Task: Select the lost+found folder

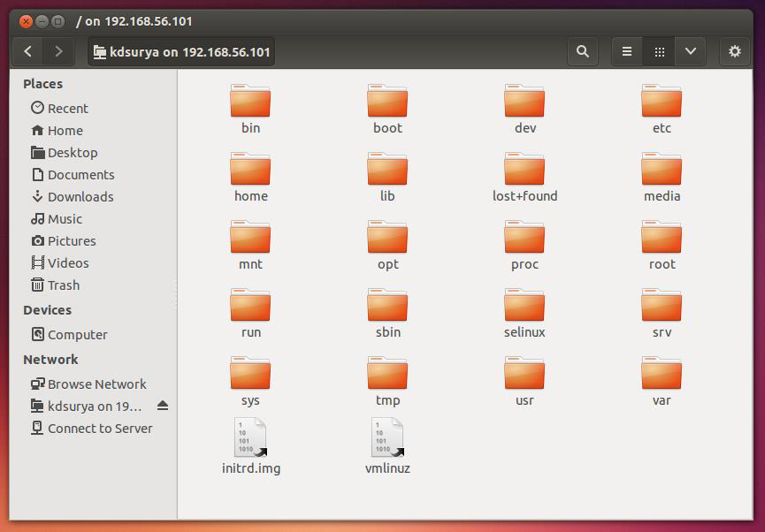Action: pyautogui.click(x=524, y=170)
